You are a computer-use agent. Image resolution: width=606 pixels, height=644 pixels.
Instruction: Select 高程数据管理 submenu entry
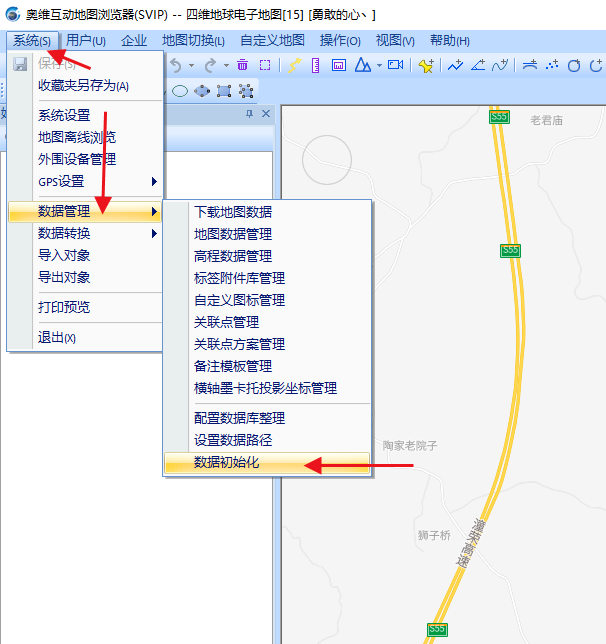coord(267,256)
